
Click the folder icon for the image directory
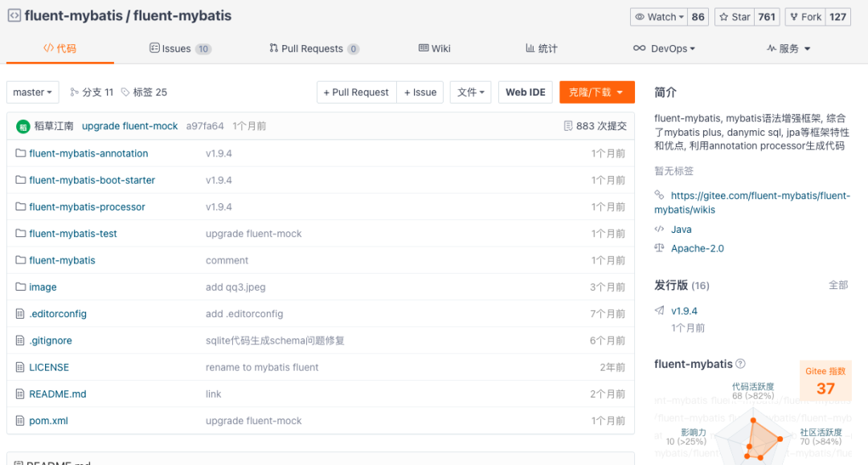coord(20,287)
